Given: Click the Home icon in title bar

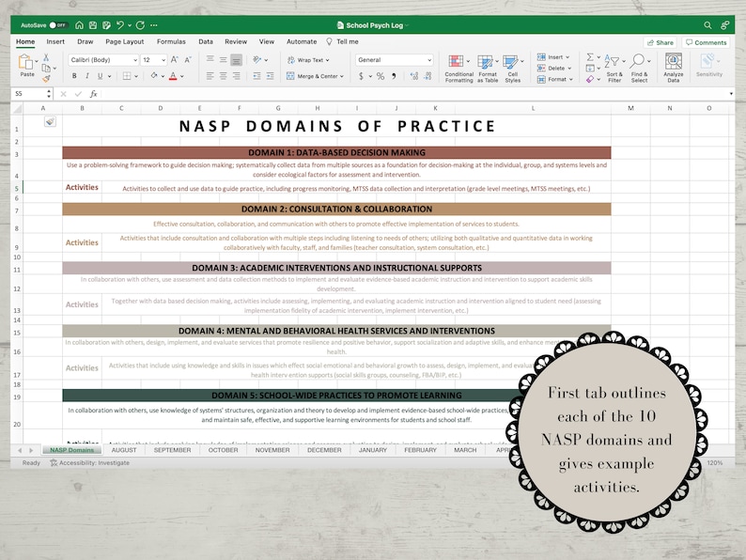Looking at the screenshot, I should pyautogui.click(x=80, y=25).
